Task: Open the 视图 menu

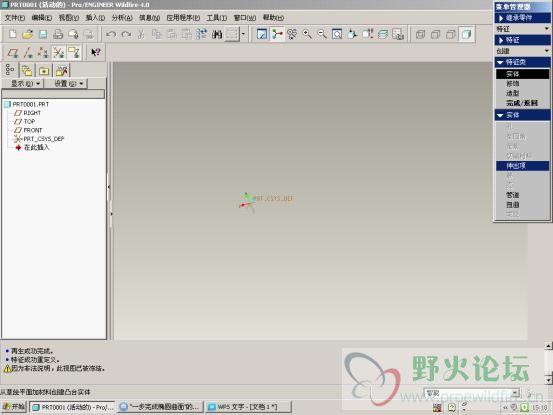Action: 68,18
